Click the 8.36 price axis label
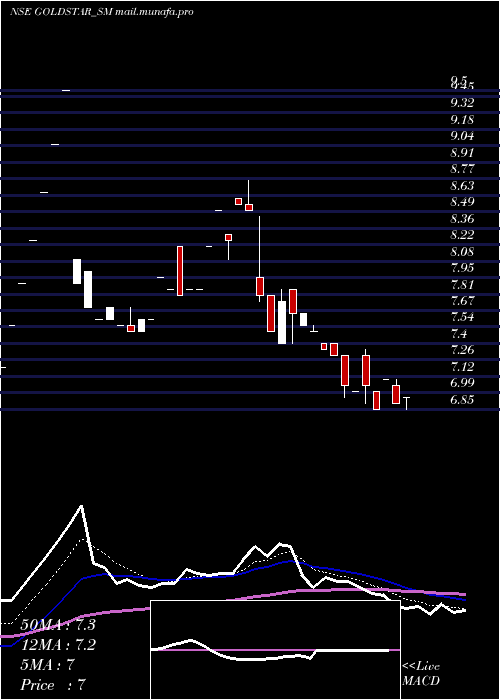Image resolution: width=500 pixels, height=700 pixels. 462,219
